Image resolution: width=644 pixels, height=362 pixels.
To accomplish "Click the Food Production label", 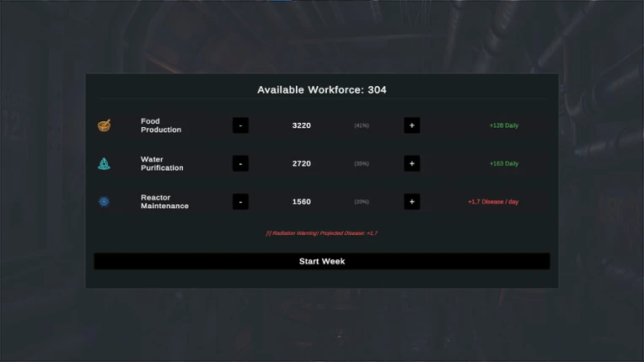I will pyautogui.click(x=161, y=125).
